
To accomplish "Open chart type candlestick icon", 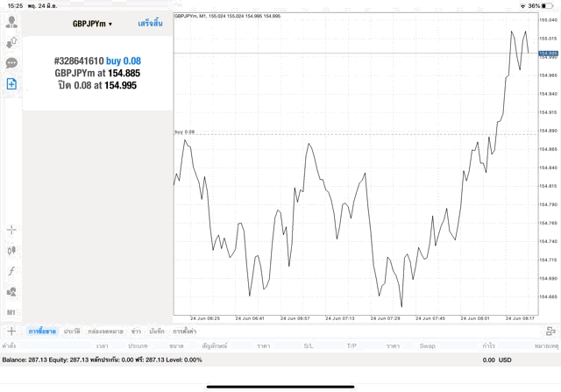I will pyautogui.click(x=11, y=250).
